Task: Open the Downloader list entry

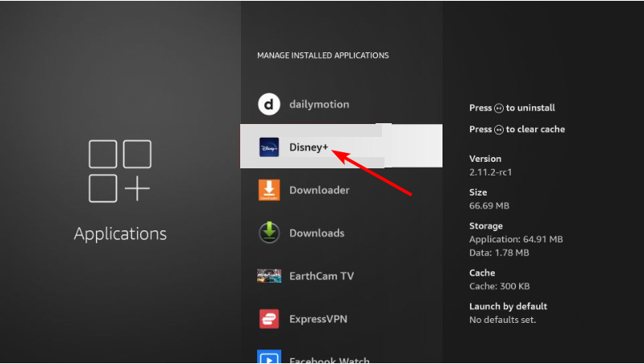Action: (x=341, y=190)
